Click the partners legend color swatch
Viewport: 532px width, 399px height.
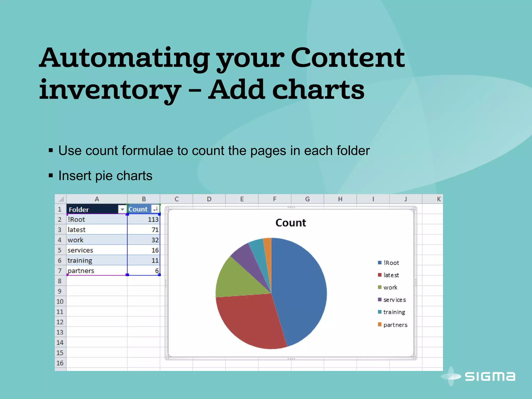(x=380, y=324)
